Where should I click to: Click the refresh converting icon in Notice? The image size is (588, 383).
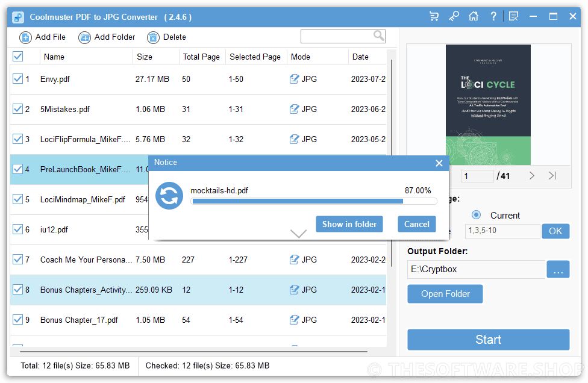point(169,196)
